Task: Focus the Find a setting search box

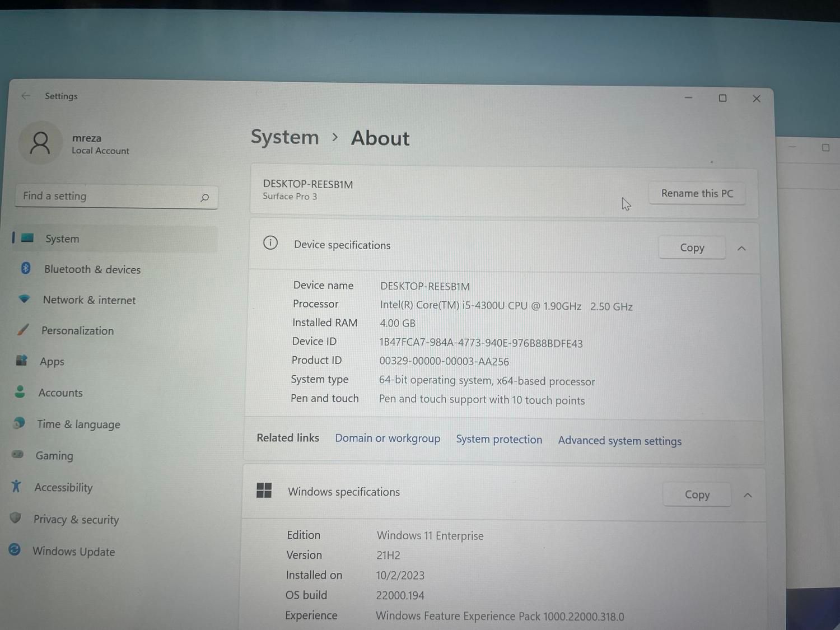Action: pos(116,197)
